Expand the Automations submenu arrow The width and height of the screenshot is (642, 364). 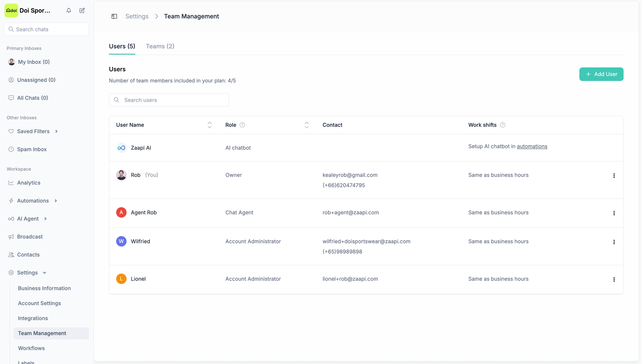coord(56,201)
